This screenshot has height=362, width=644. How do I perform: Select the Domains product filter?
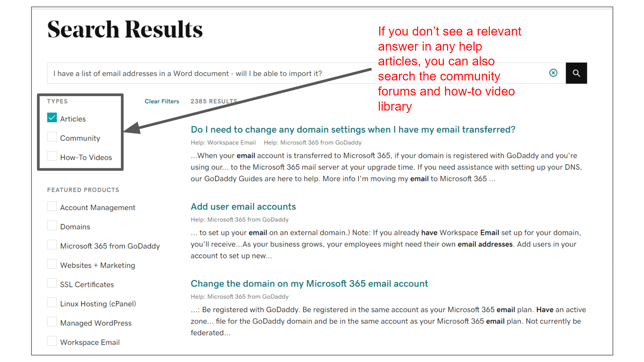pyautogui.click(x=52, y=226)
